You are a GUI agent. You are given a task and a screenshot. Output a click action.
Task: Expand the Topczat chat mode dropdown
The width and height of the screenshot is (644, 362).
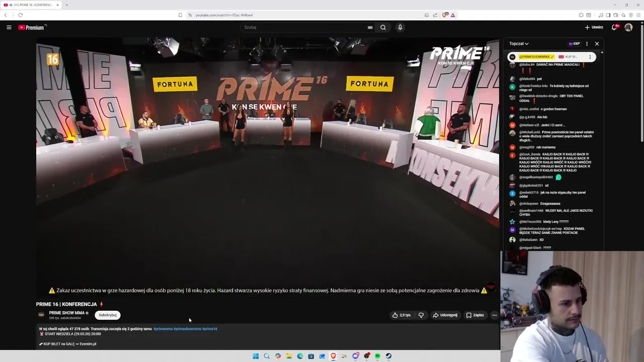point(519,44)
